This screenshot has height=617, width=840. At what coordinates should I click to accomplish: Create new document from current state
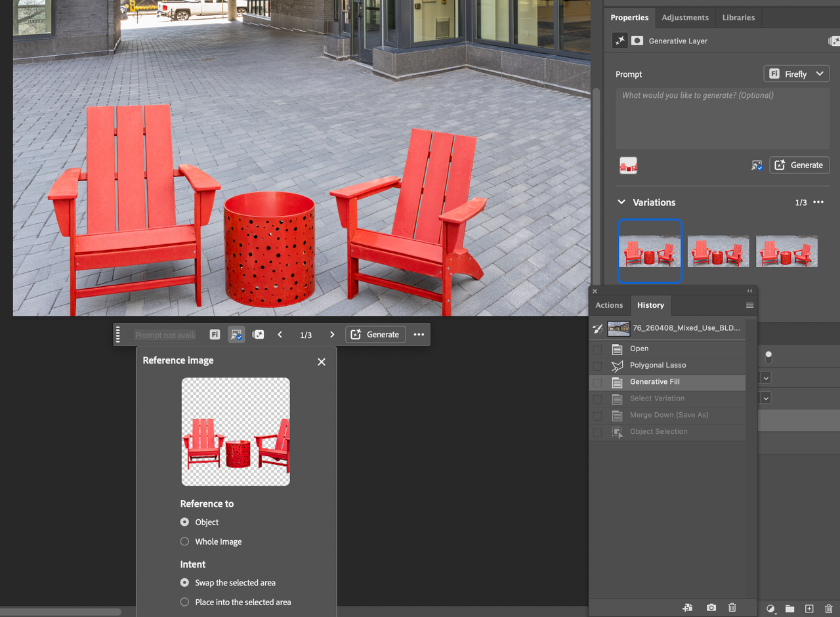point(687,608)
